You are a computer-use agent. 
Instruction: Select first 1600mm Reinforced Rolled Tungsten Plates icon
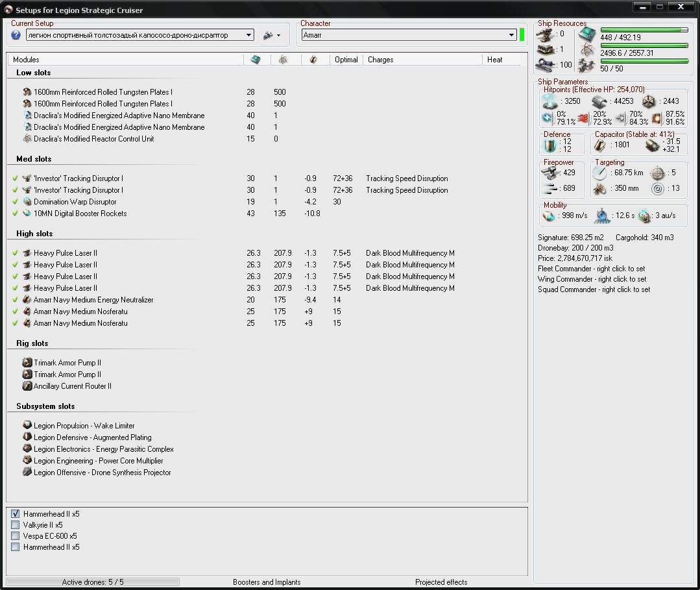point(27,92)
